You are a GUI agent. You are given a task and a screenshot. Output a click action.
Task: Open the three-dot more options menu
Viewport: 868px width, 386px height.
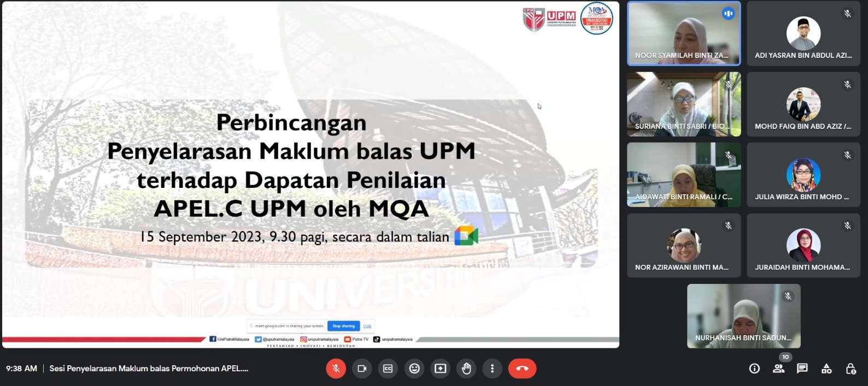point(492,369)
